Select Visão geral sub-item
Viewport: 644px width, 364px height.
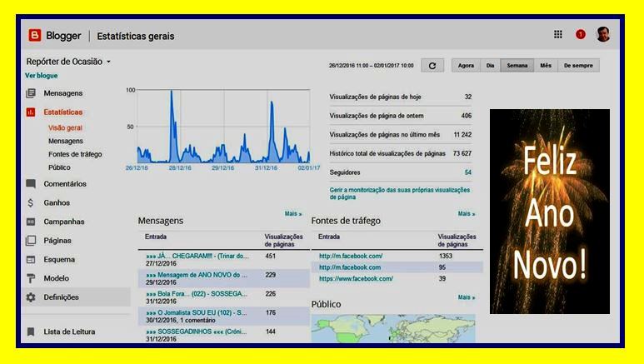click(65, 127)
